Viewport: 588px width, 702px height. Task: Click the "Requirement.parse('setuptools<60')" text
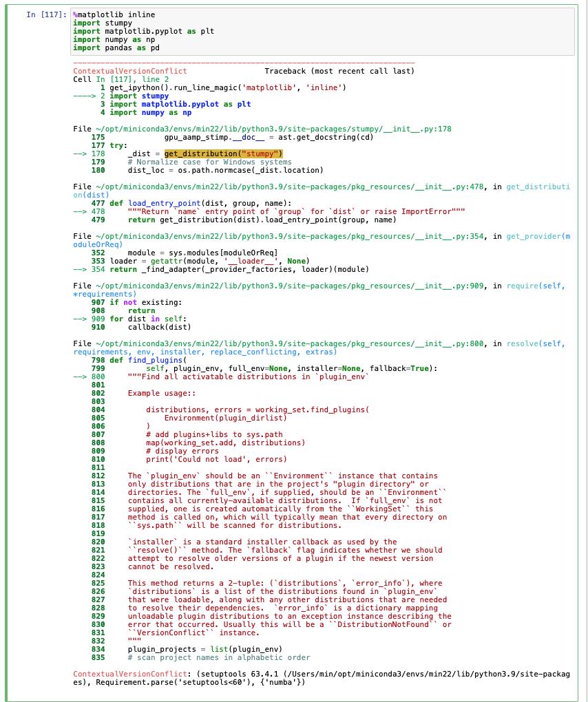click(176, 683)
